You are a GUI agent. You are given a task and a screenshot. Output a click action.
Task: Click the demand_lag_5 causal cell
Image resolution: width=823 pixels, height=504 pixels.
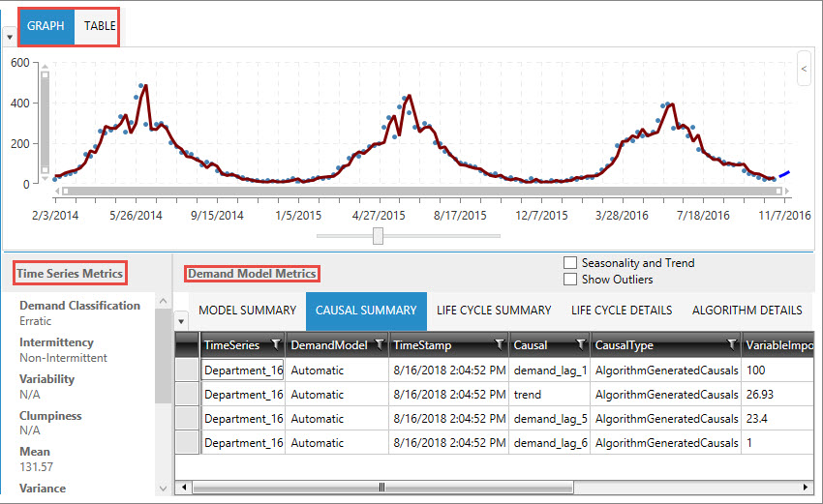(x=550, y=419)
